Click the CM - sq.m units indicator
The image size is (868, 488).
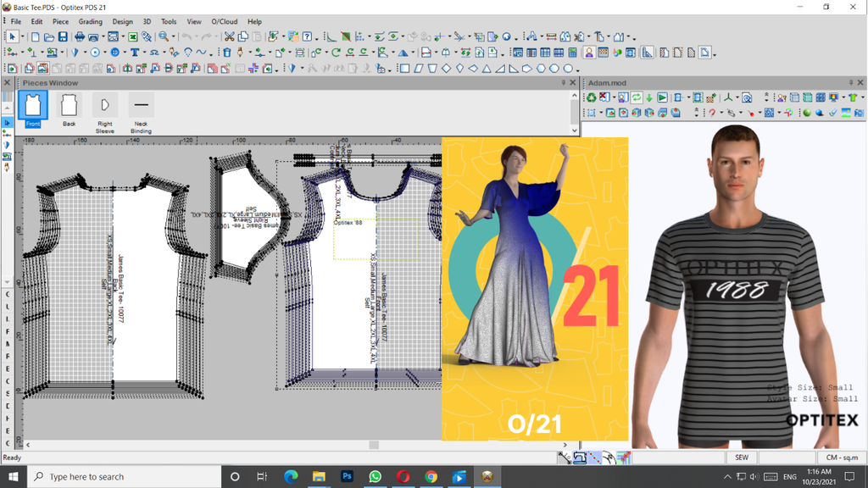(x=842, y=457)
